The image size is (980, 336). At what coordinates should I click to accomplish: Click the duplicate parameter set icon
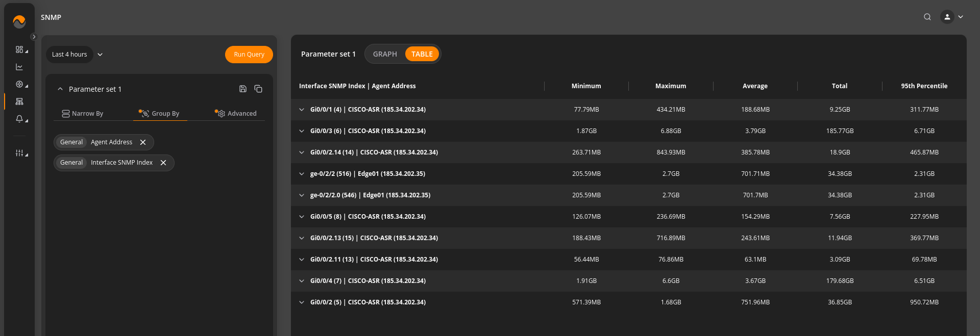pyautogui.click(x=258, y=89)
